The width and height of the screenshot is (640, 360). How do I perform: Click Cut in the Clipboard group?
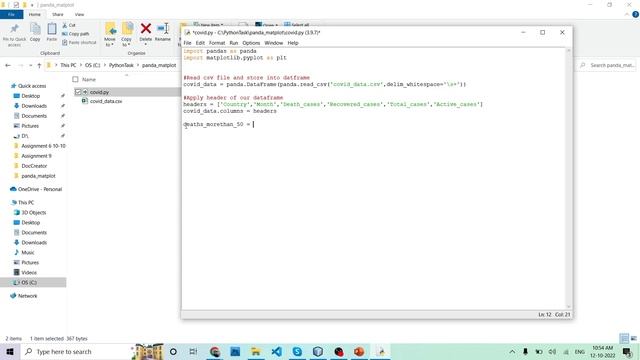click(69, 25)
